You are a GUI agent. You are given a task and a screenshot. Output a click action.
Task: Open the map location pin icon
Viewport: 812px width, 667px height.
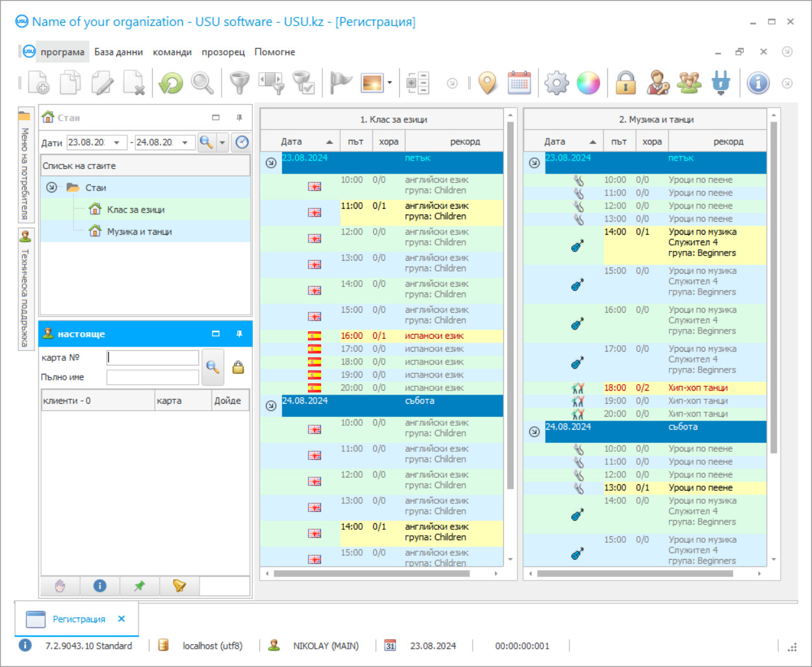coord(488,83)
